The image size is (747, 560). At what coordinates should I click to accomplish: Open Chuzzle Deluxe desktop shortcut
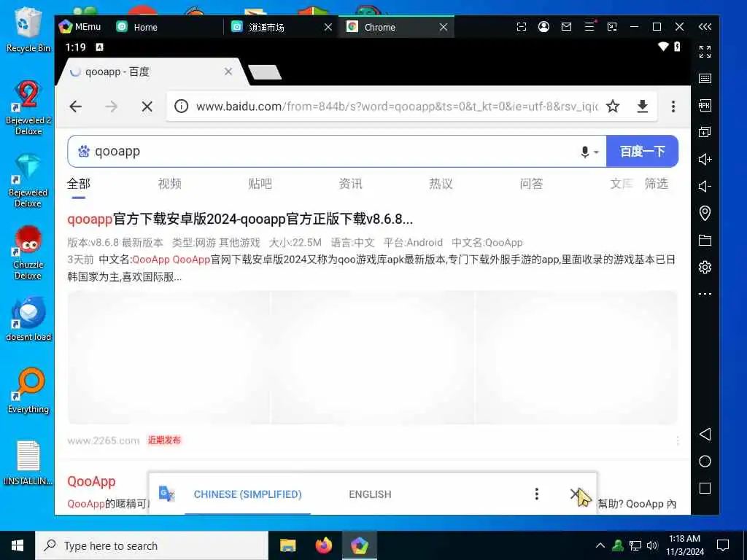point(28,253)
